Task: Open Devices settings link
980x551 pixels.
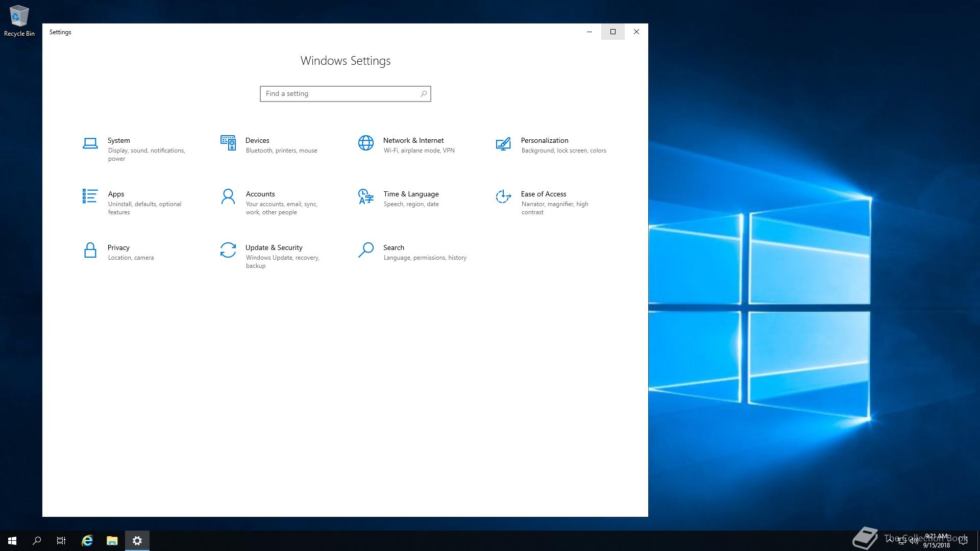Action: point(257,140)
